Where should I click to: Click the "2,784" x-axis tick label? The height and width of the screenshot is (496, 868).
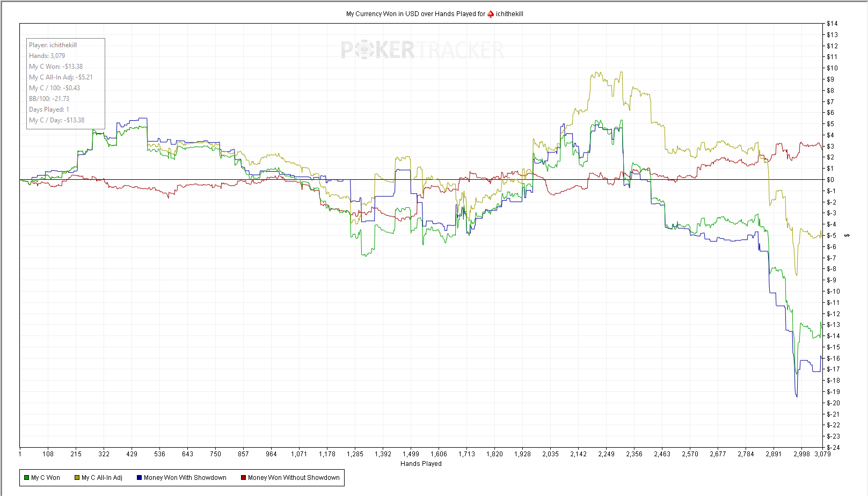click(746, 454)
